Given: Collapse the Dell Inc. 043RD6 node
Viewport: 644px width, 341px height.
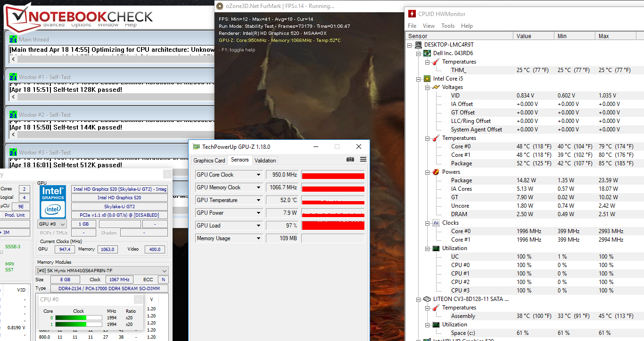Looking at the screenshot, I should pos(419,53).
